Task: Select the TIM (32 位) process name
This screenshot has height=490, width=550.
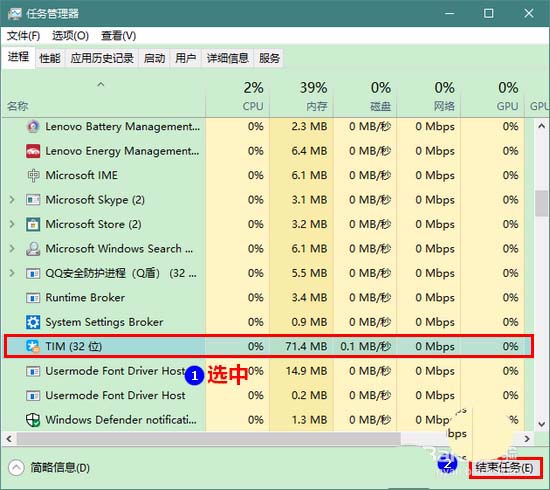Action: 74,347
